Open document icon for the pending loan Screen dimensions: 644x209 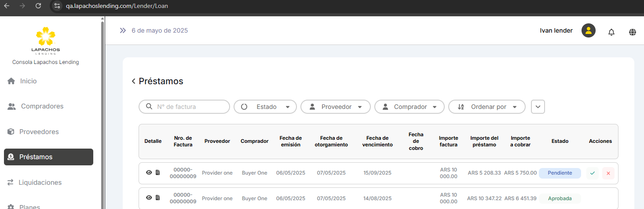click(157, 173)
